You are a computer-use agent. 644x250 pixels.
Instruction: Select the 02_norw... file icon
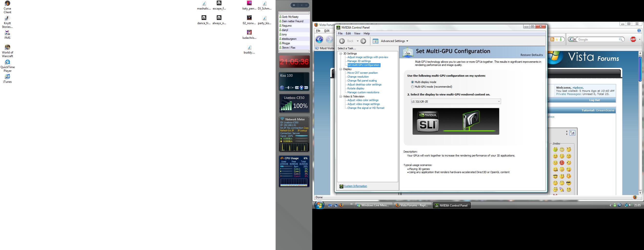coord(249,20)
